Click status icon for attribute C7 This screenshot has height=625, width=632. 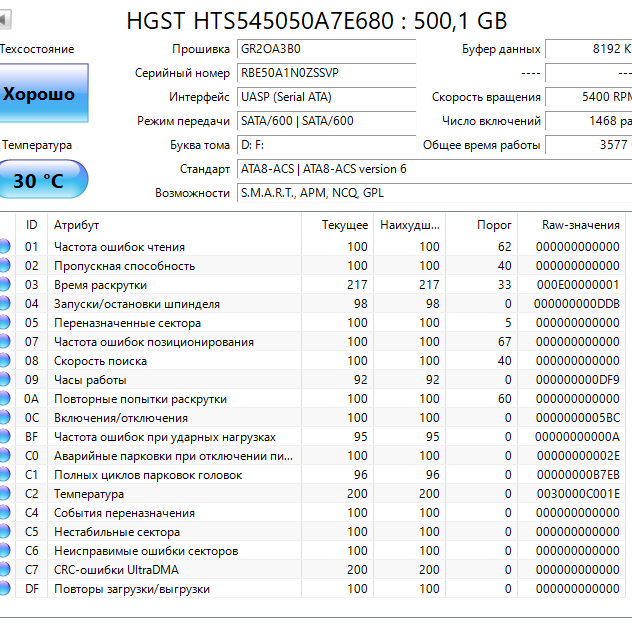coord(5,569)
